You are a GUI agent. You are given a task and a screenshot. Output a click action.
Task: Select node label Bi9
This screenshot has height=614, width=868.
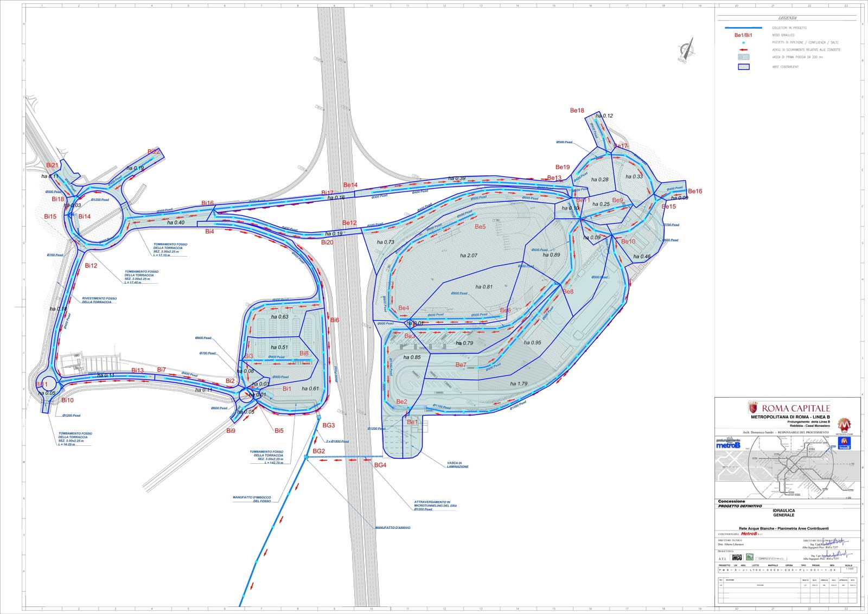pyautogui.click(x=231, y=431)
